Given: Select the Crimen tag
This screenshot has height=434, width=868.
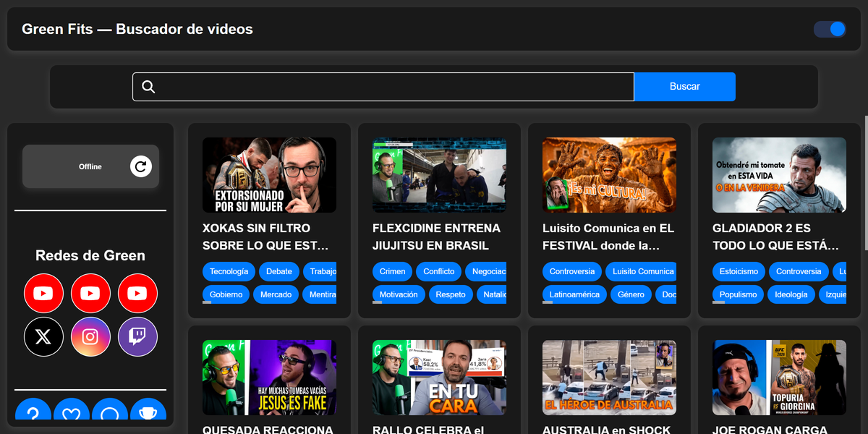Looking at the screenshot, I should click(393, 272).
